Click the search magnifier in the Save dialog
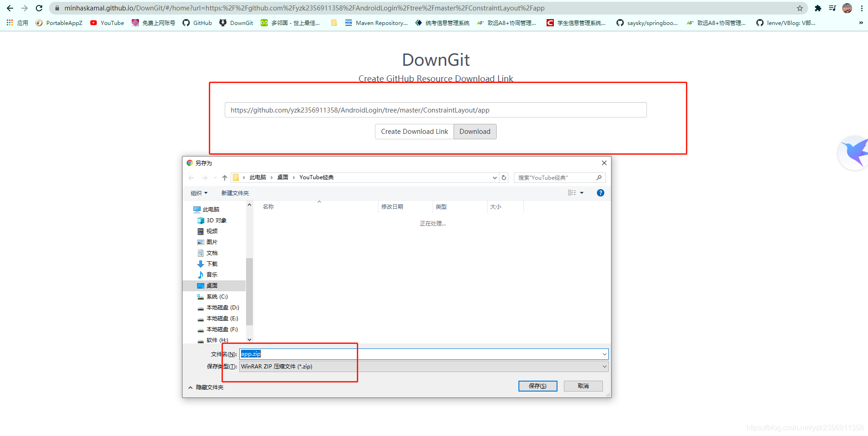868x436 pixels. tap(599, 177)
